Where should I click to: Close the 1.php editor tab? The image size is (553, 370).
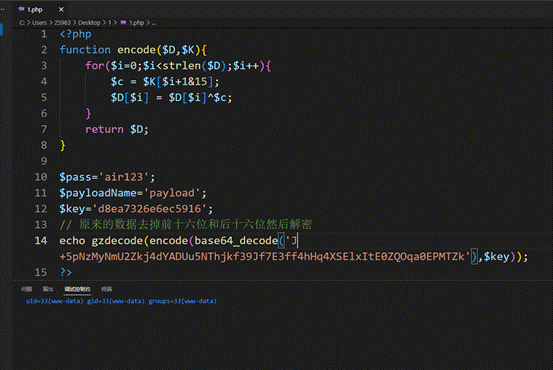pyautogui.click(x=61, y=10)
